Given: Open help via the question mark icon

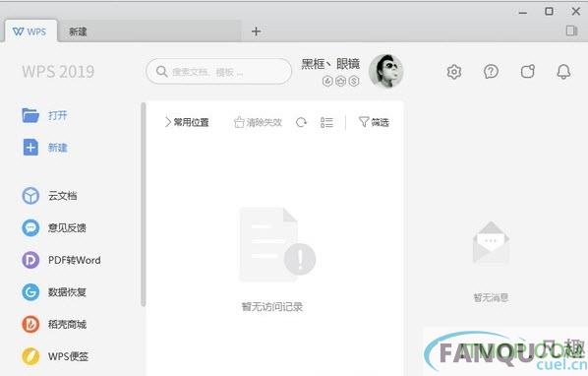Looking at the screenshot, I should click(x=491, y=71).
